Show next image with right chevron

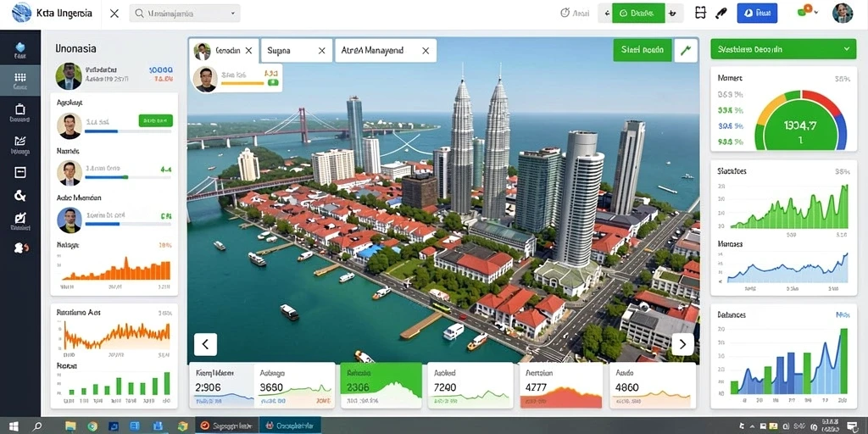(682, 344)
